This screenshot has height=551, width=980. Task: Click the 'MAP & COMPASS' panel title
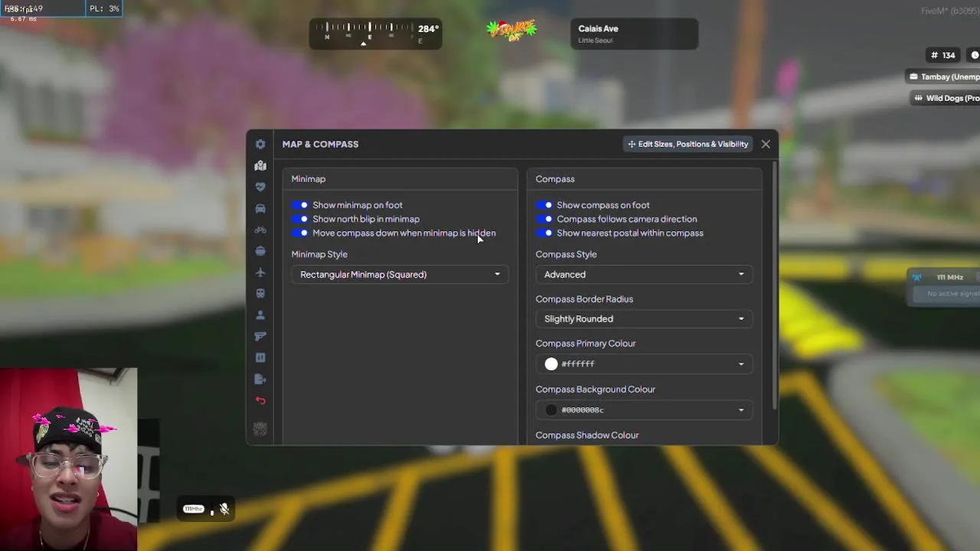320,144
